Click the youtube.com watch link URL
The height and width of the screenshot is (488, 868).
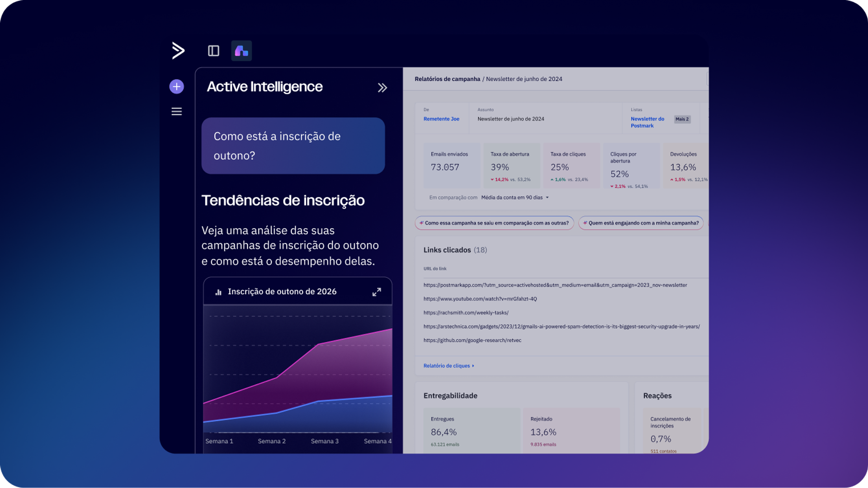pyautogui.click(x=480, y=299)
